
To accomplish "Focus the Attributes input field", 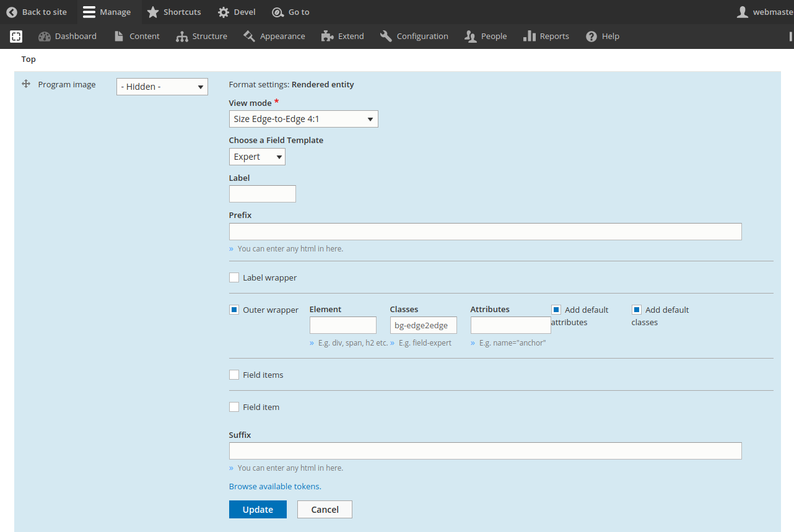I will [x=511, y=325].
